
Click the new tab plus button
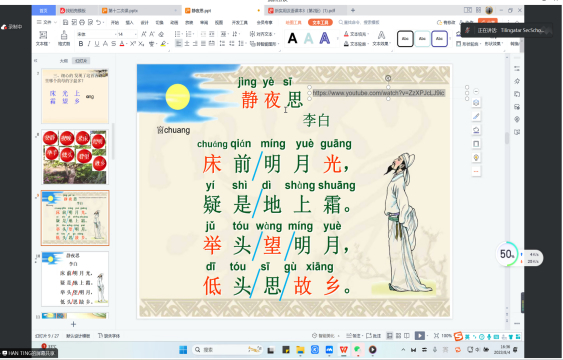coord(353,10)
